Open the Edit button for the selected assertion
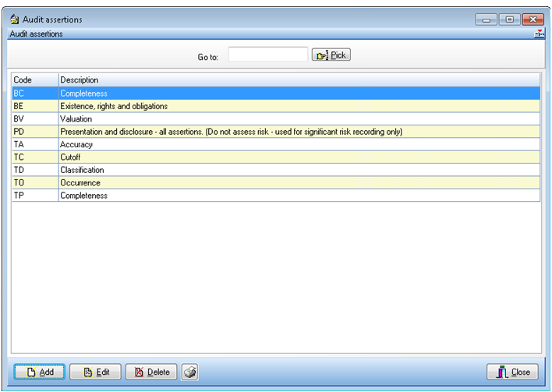Image resolution: width=552 pixels, height=392 pixels. [95, 372]
